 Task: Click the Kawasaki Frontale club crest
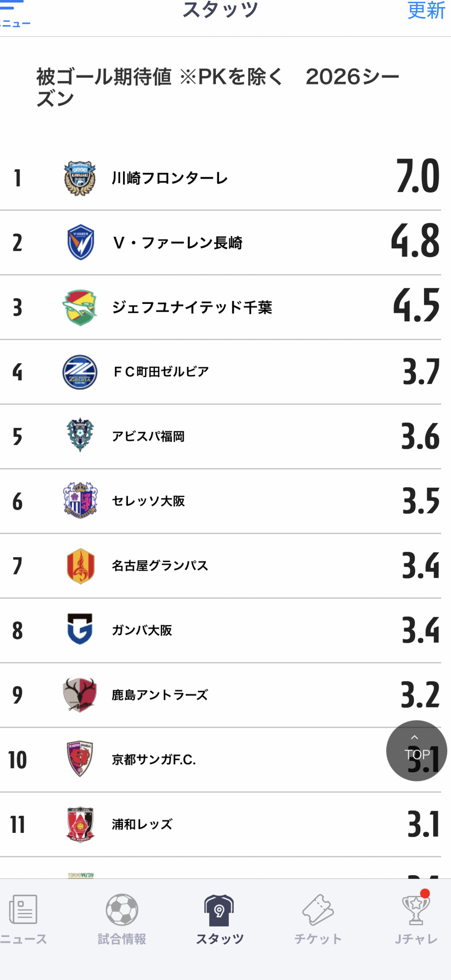[80, 178]
